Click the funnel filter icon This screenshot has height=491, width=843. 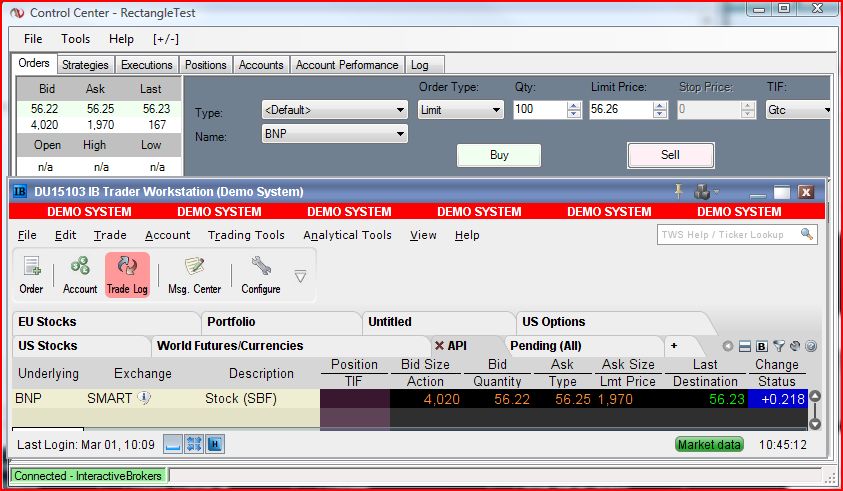778,346
